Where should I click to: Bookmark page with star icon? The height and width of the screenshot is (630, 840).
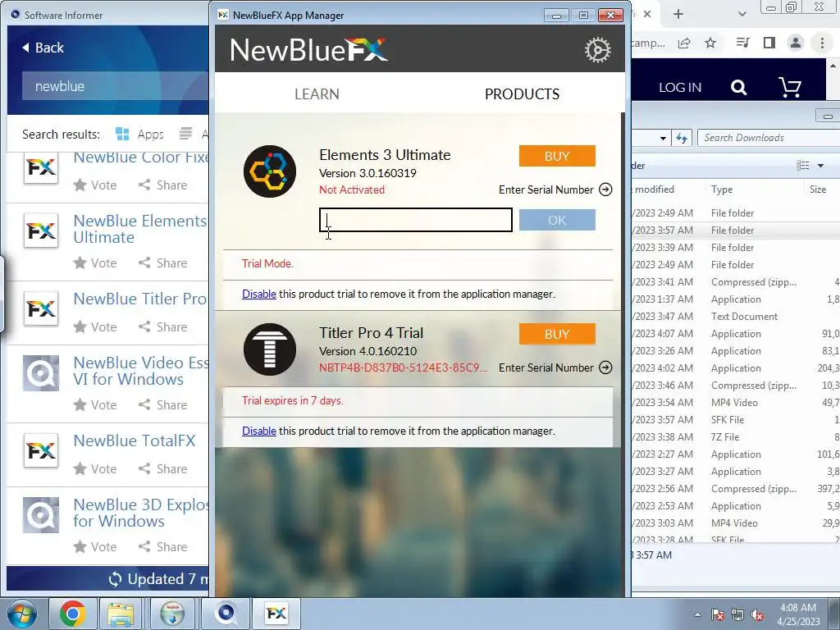coord(710,43)
